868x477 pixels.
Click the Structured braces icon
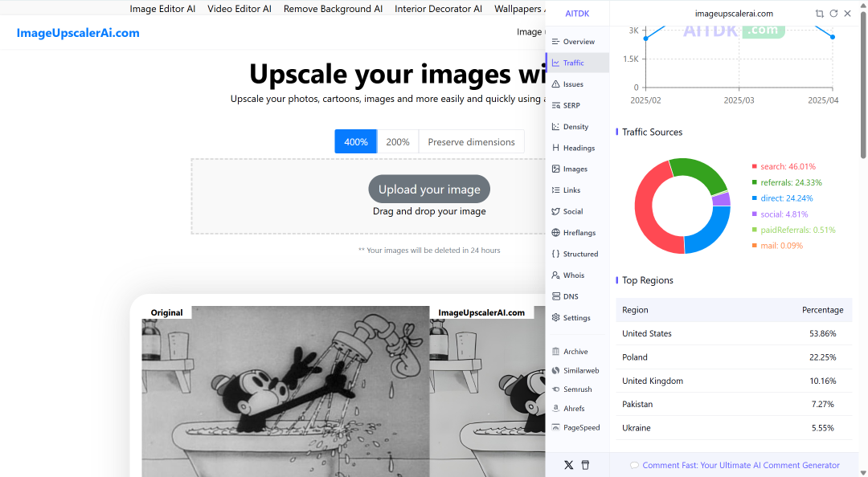(556, 254)
